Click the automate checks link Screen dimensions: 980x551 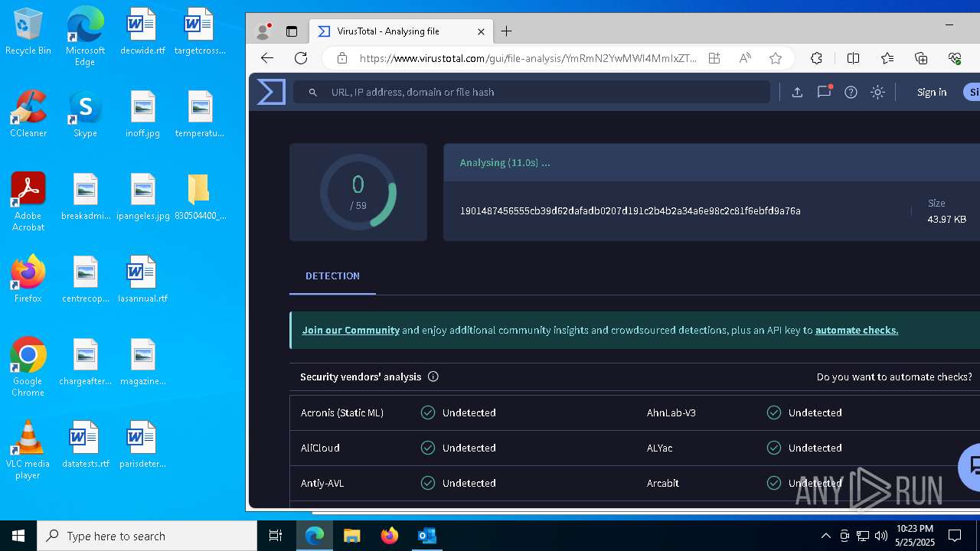[857, 331]
